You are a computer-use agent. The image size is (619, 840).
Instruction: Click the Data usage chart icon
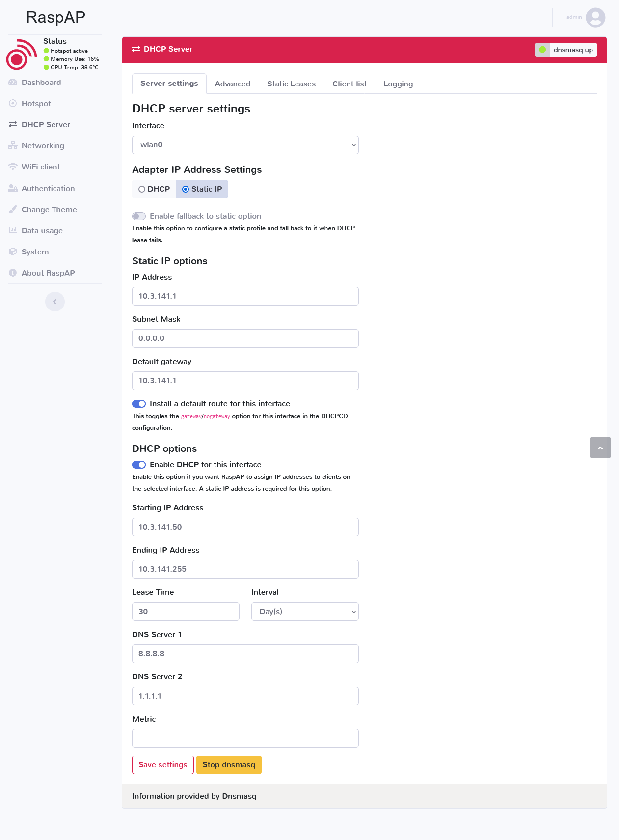click(13, 231)
